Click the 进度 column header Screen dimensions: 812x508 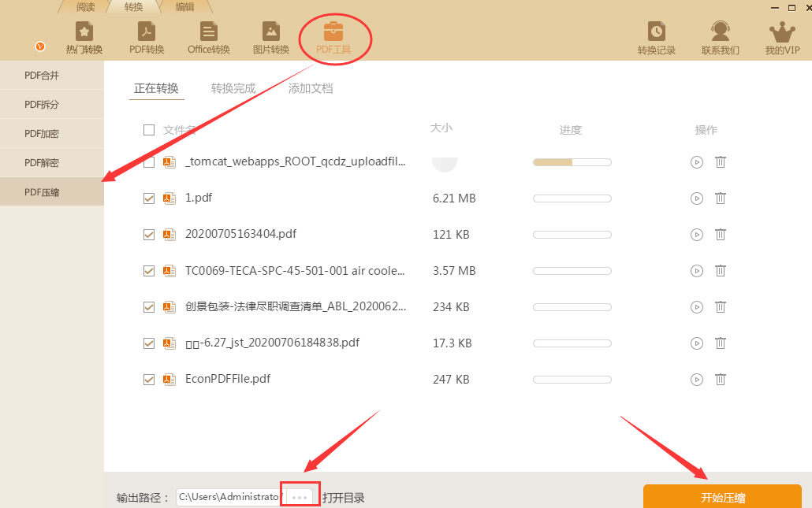tap(571, 130)
